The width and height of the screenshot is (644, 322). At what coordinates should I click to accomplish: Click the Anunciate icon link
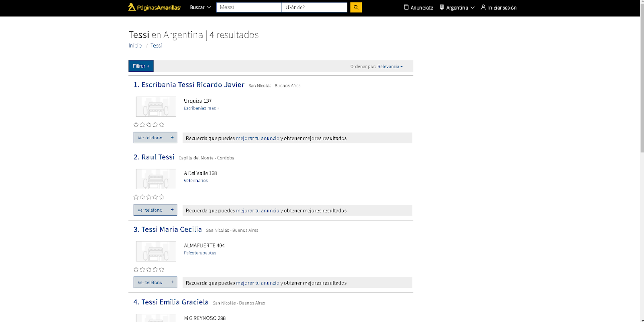(419, 7)
